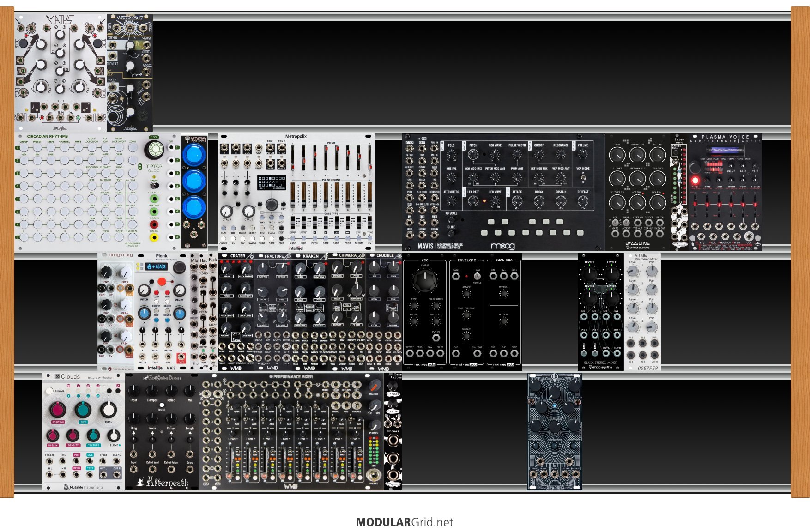The width and height of the screenshot is (810, 532).
Task: Click the Afterneath Input knob
Action: 133,391
